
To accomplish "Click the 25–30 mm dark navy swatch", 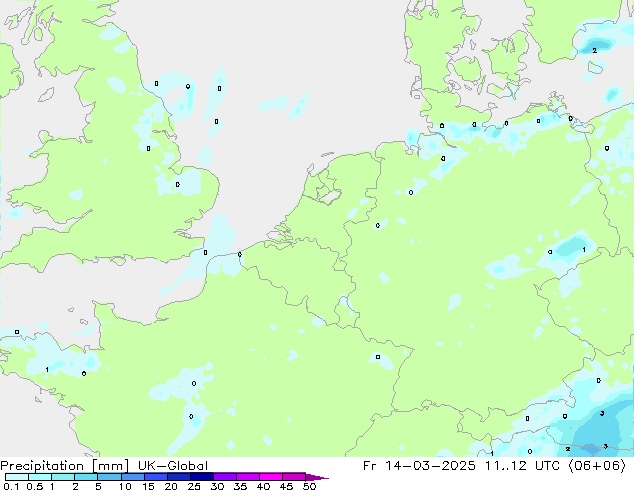I will click(202, 477).
